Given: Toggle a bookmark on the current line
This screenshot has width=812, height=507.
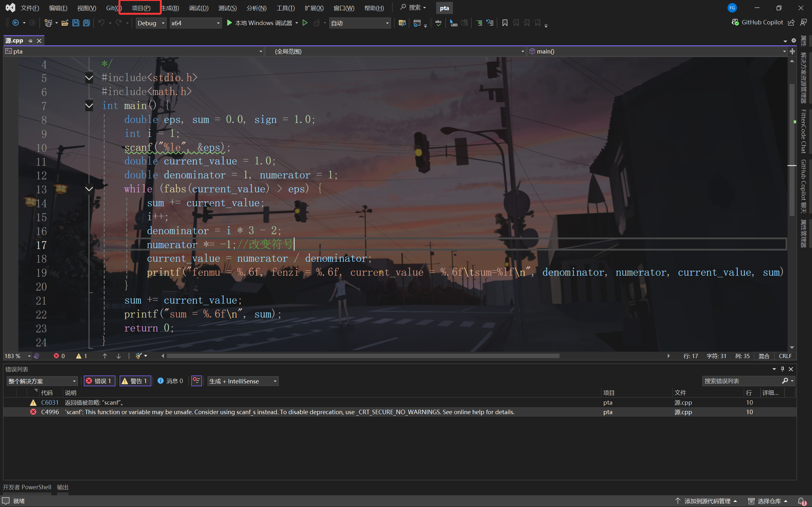Looking at the screenshot, I should click(x=505, y=23).
